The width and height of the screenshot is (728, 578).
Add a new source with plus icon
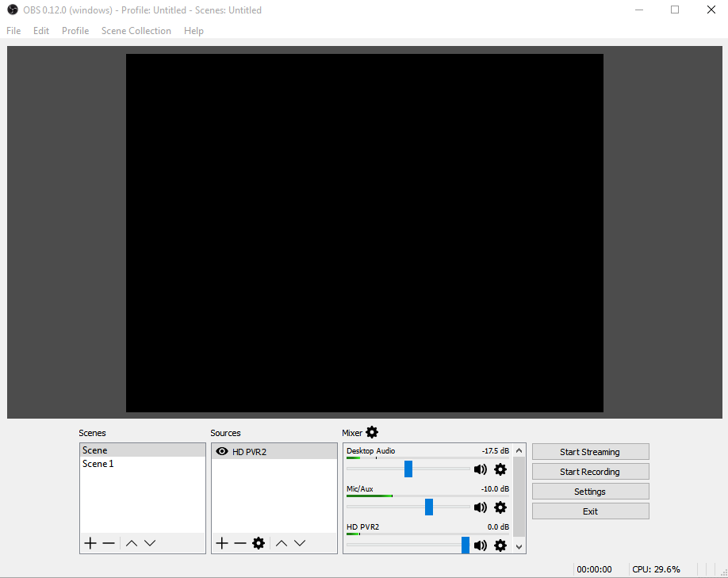(x=222, y=543)
